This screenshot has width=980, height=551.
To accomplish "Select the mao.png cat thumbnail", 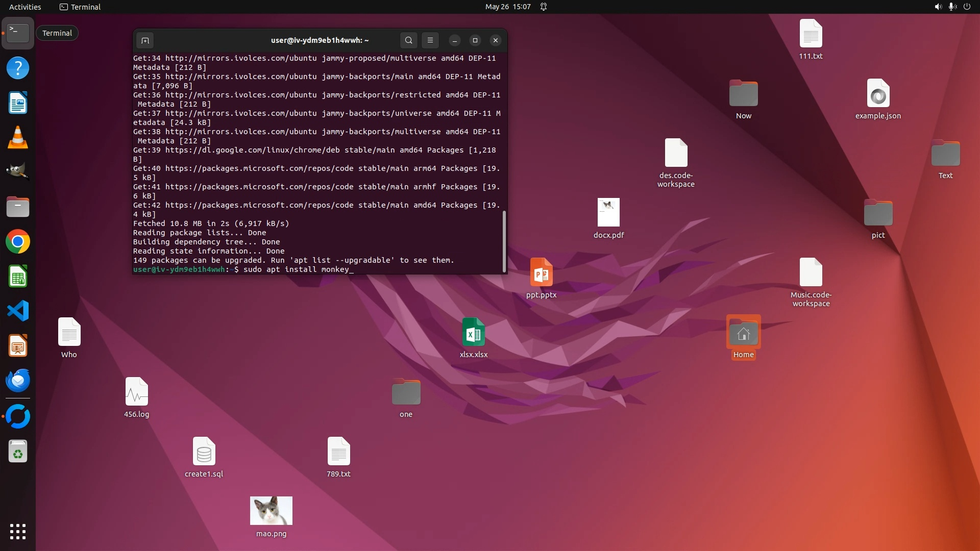I will [271, 511].
